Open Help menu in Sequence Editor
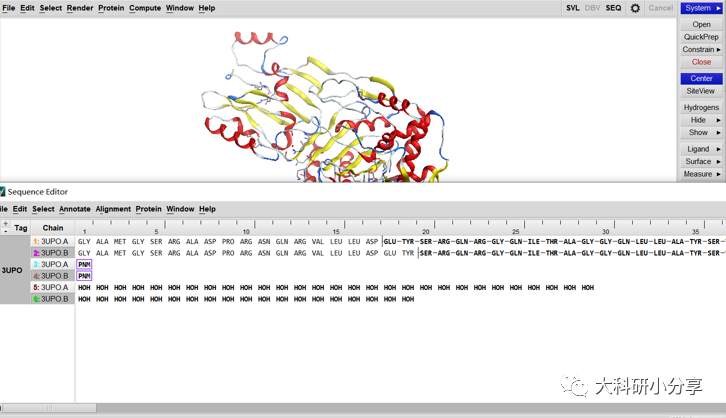This screenshot has height=418, width=726. (x=207, y=209)
